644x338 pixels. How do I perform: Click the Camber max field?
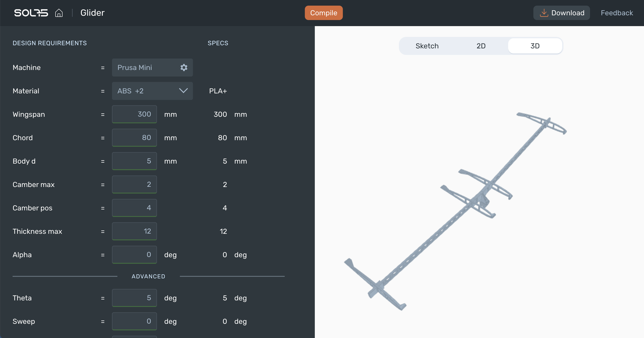134,184
